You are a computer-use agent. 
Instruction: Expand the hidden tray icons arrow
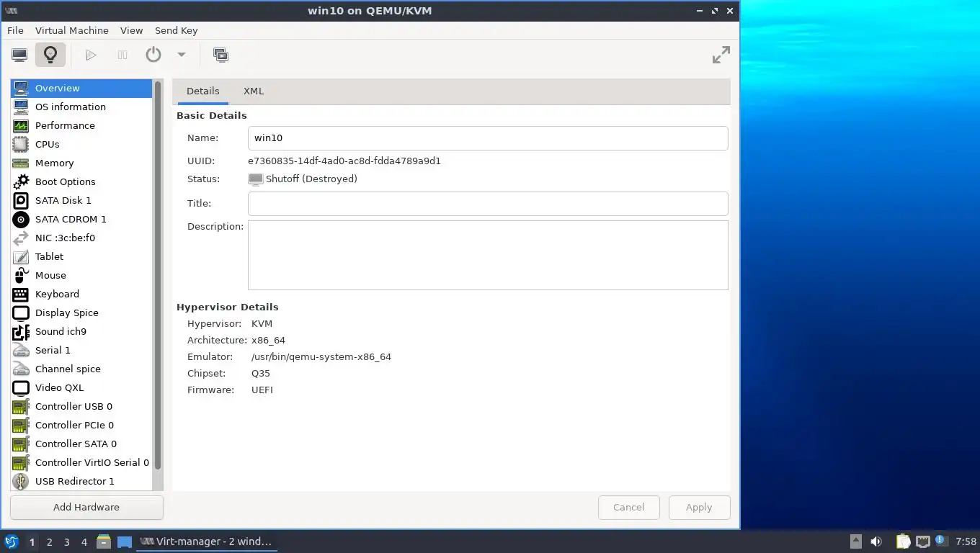(855, 541)
